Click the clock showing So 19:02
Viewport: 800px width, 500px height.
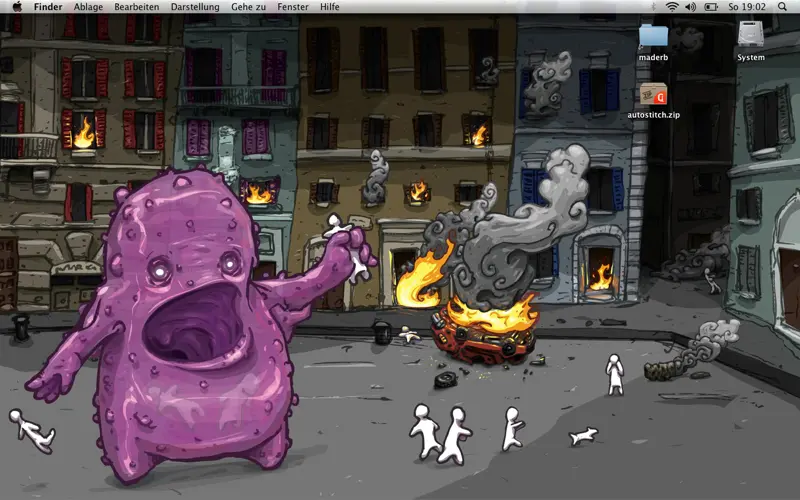click(746, 7)
